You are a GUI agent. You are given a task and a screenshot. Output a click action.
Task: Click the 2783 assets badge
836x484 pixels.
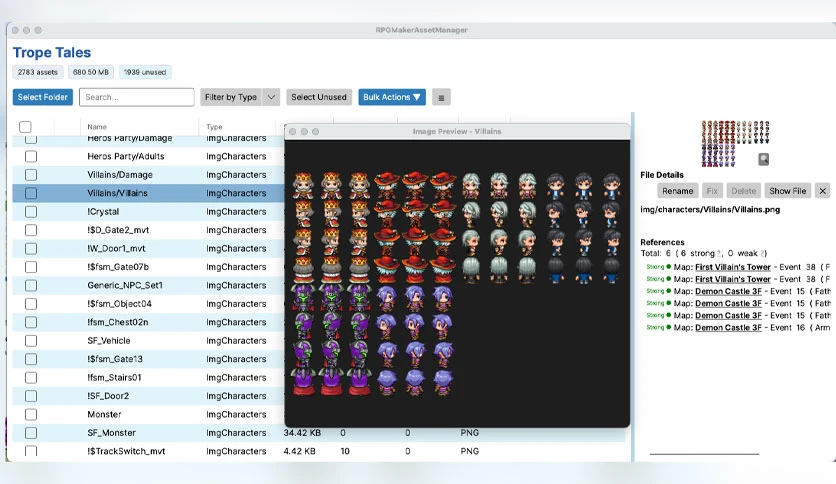37,72
